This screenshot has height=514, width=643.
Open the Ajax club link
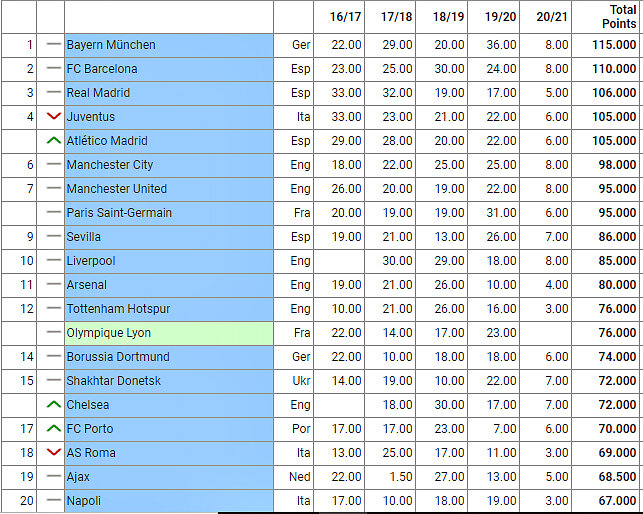[78, 477]
